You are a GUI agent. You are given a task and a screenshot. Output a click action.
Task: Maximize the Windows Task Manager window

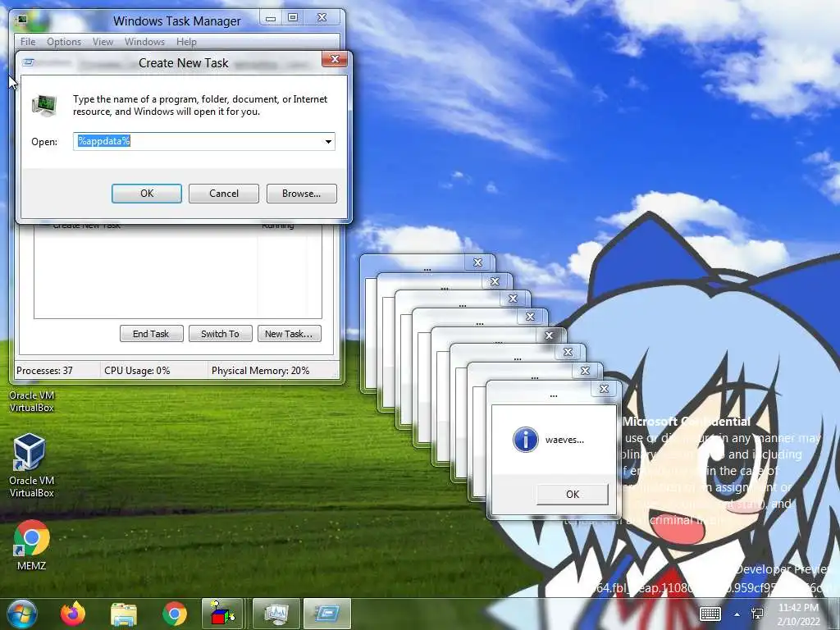point(293,18)
